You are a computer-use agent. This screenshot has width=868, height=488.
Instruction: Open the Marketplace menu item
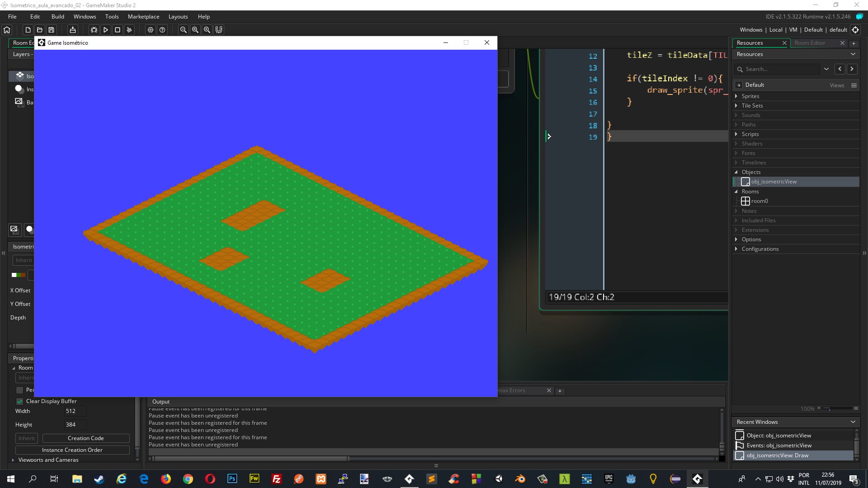[x=143, y=16]
